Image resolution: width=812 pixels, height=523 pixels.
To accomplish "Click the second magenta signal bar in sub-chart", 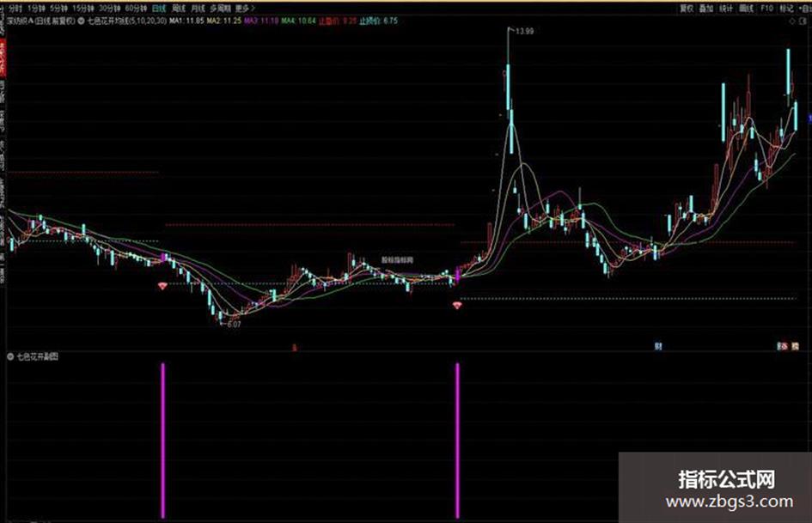I will [457, 441].
